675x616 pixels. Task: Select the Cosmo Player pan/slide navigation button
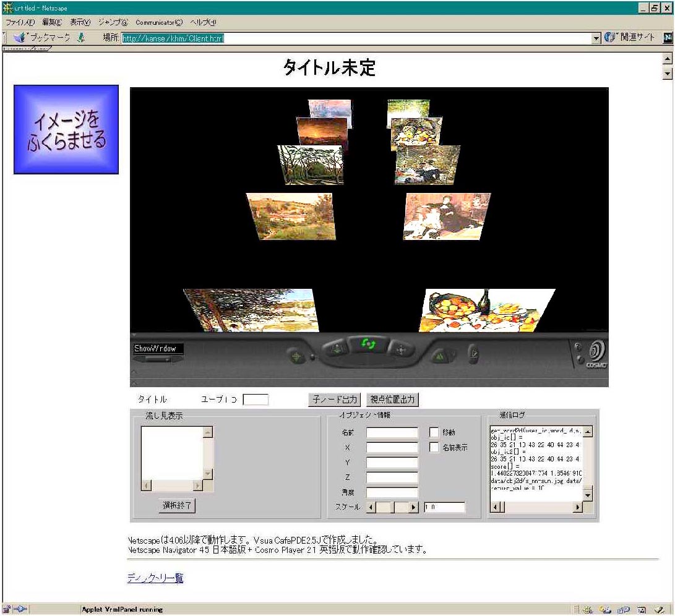click(x=401, y=350)
